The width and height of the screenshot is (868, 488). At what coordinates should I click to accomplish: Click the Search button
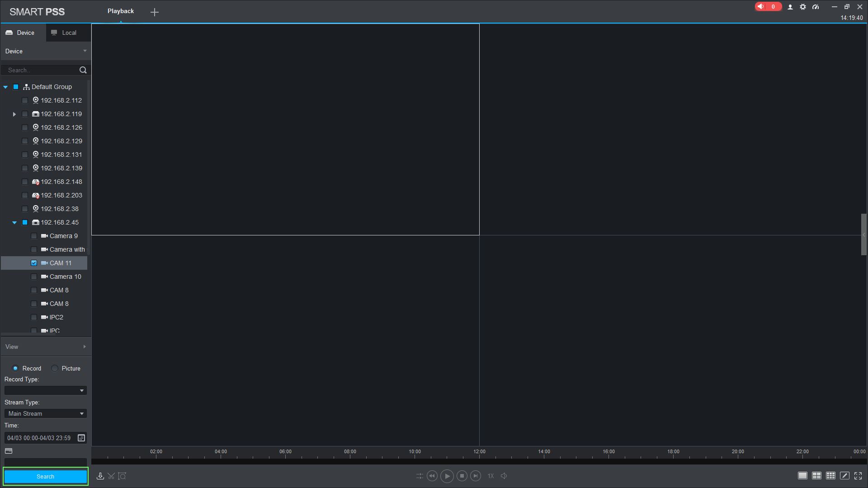click(x=45, y=476)
